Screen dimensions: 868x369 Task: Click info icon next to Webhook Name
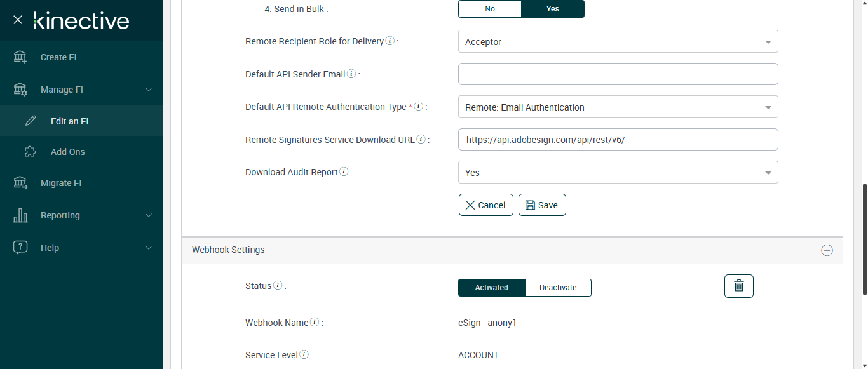[315, 323]
